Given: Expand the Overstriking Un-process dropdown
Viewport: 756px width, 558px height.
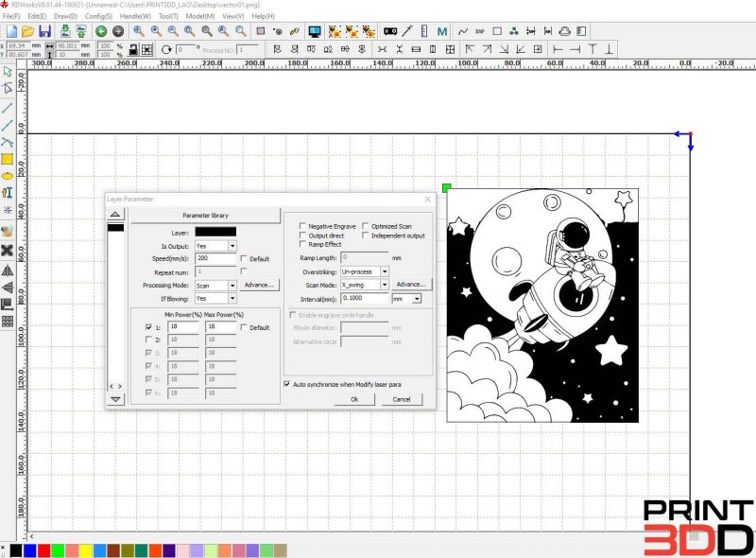Looking at the screenshot, I should click(x=385, y=271).
